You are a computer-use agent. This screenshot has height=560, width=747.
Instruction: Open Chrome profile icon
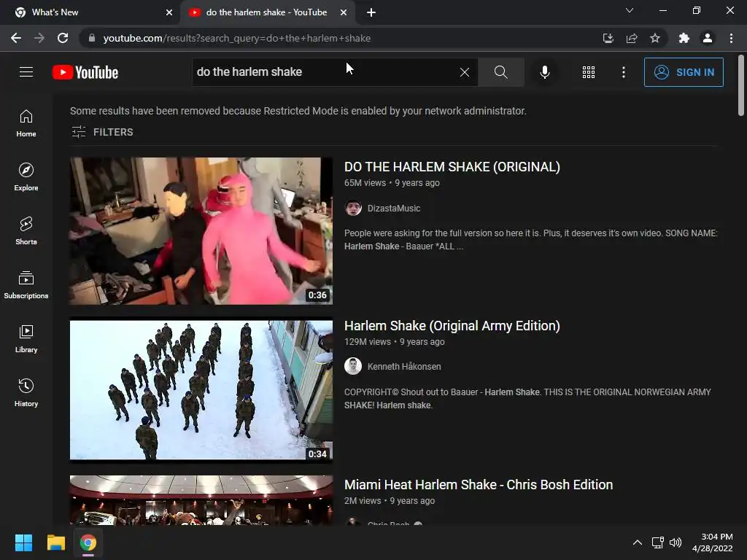(708, 38)
